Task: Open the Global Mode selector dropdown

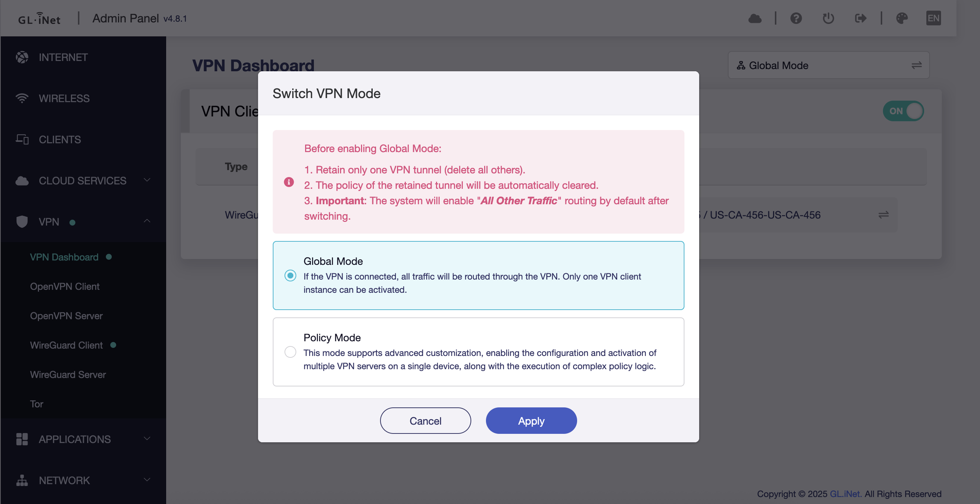Action: coord(828,65)
